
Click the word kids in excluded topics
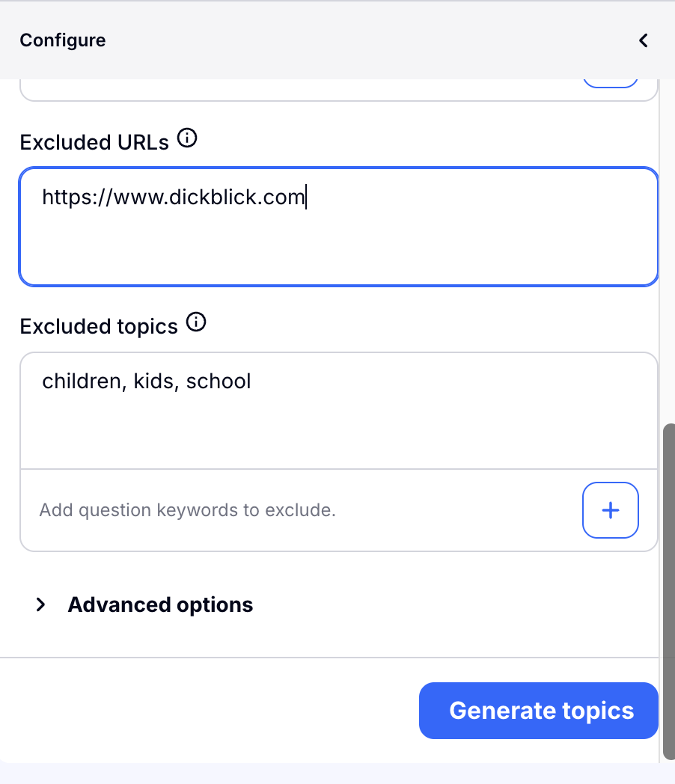[x=153, y=382]
